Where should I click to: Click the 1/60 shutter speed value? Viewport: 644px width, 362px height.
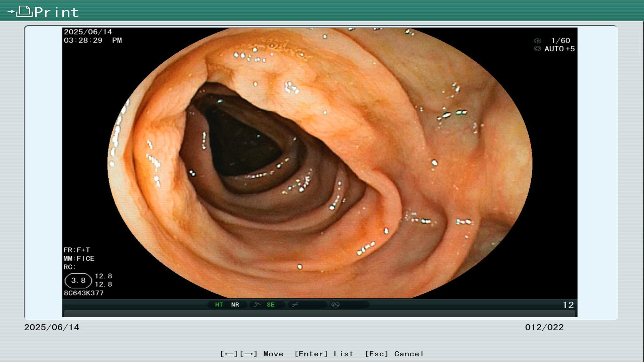click(560, 41)
